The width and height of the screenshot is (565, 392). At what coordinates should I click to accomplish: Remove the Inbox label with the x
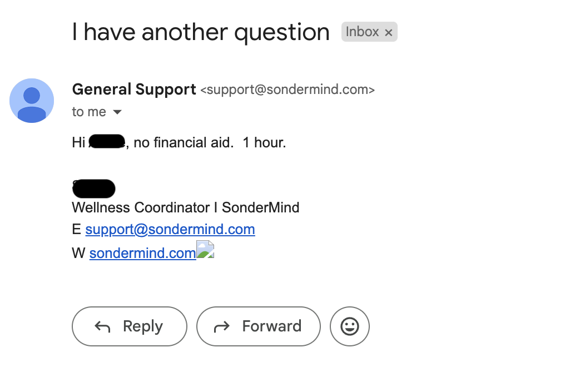point(389,33)
